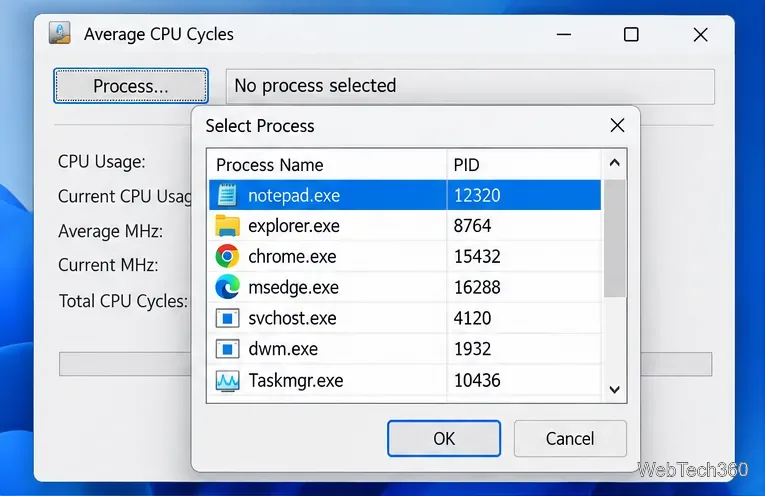Click PID value 16288
This screenshot has width=765, height=496.
pyautogui.click(x=477, y=287)
